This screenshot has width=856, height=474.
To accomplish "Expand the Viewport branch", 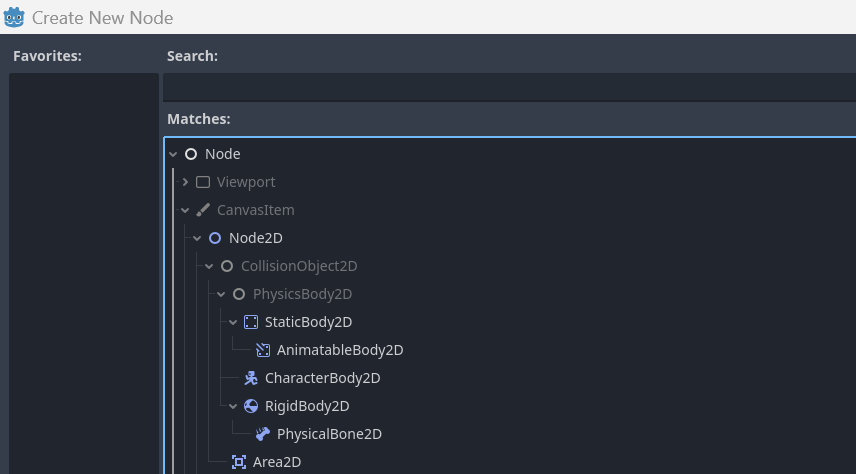I will click(x=185, y=182).
